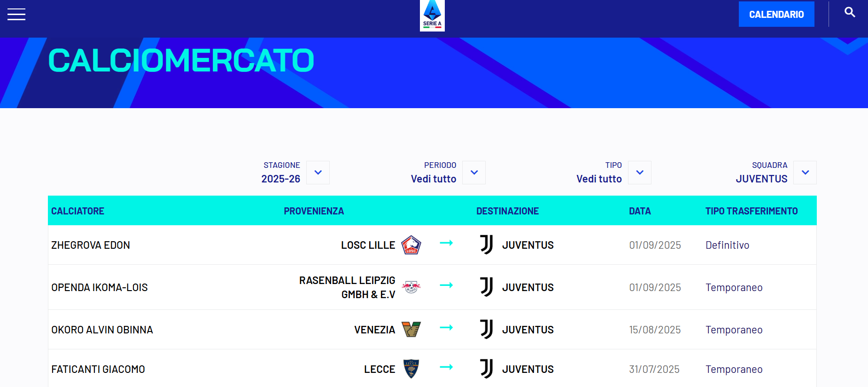
Task: Click the Lecce club crest
Action: (411, 369)
